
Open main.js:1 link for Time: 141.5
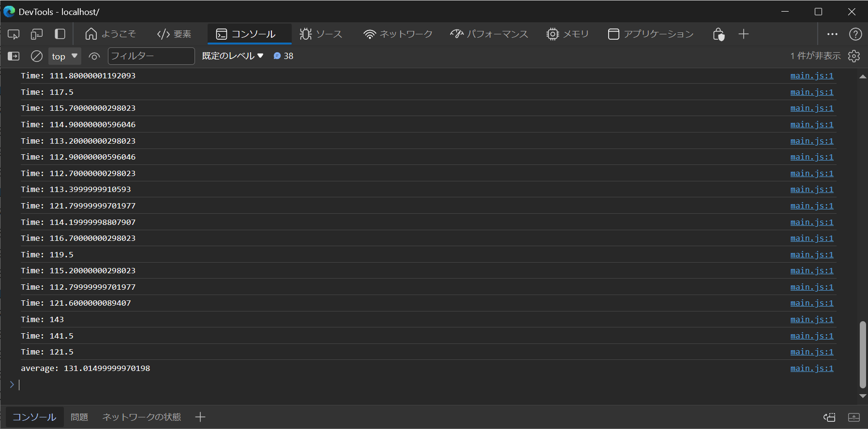pos(812,336)
